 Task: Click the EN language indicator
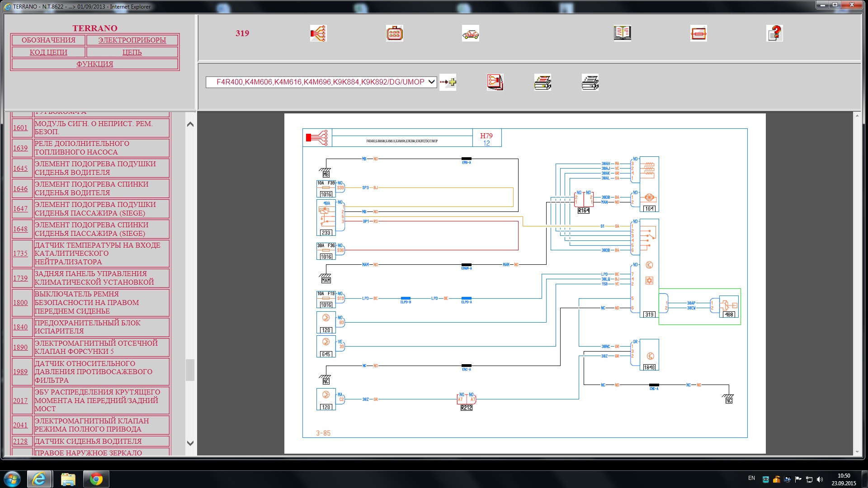[751, 478]
